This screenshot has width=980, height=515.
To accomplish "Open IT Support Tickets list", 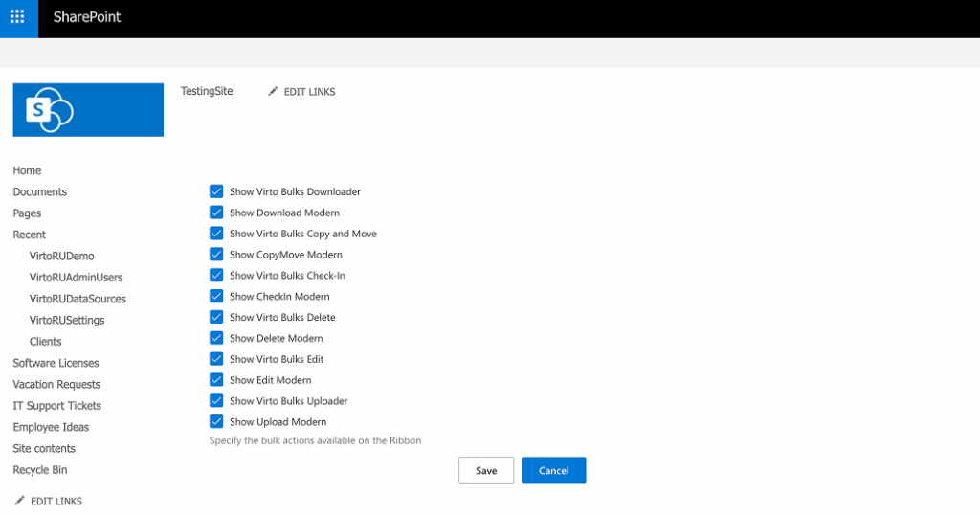I will click(x=56, y=406).
